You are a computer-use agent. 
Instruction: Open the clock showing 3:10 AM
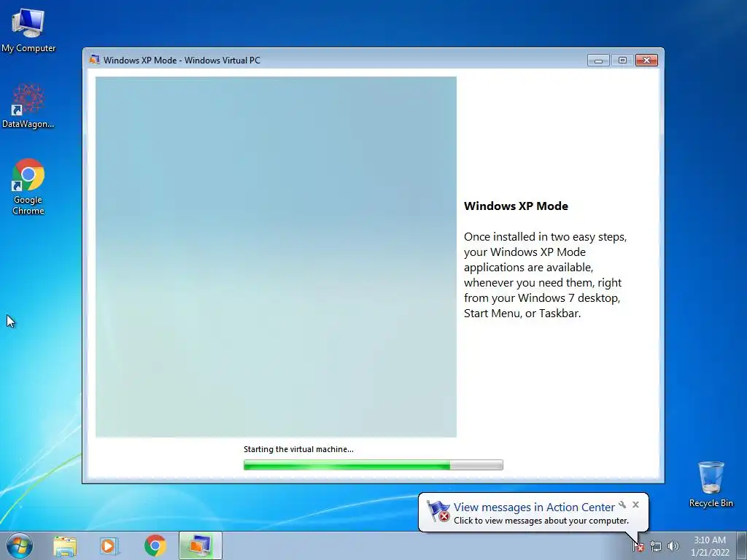pyautogui.click(x=710, y=546)
